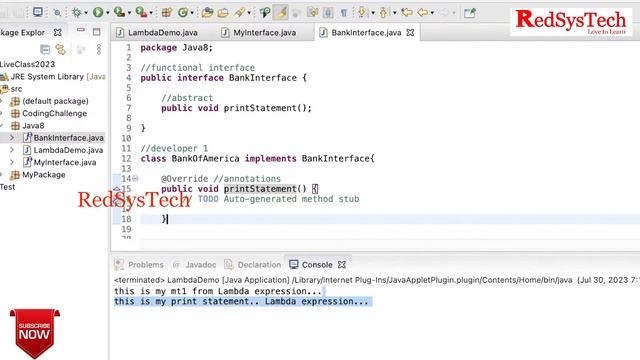
Task: Click the Coverage launch icon
Action: 119,12
